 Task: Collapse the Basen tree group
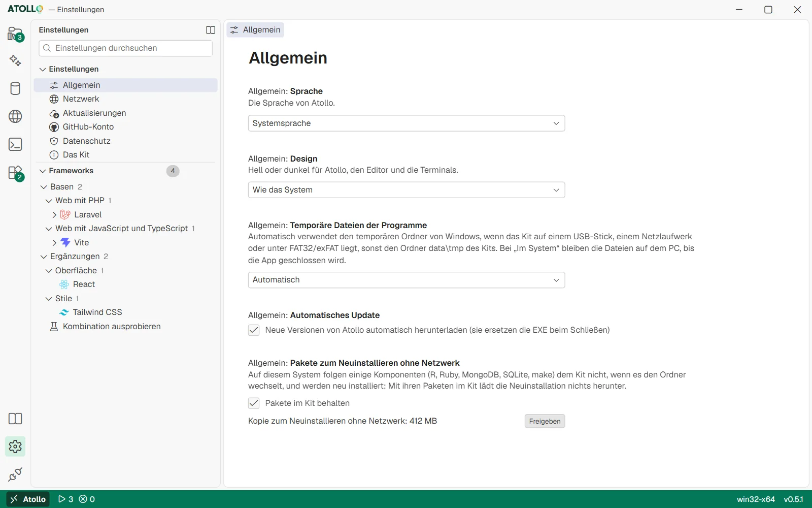coord(44,187)
